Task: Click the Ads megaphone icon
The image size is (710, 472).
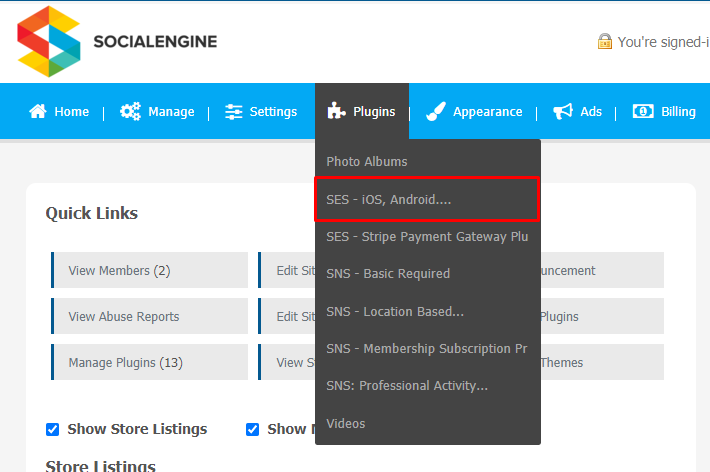Action: point(563,111)
